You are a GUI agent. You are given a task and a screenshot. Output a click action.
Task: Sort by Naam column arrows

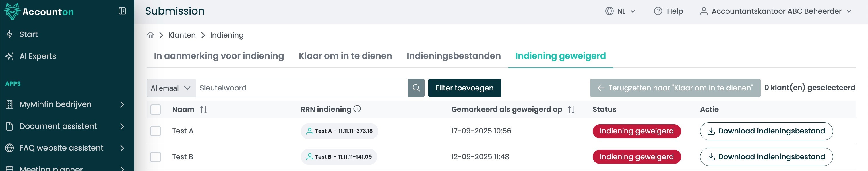tap(204, 110)
